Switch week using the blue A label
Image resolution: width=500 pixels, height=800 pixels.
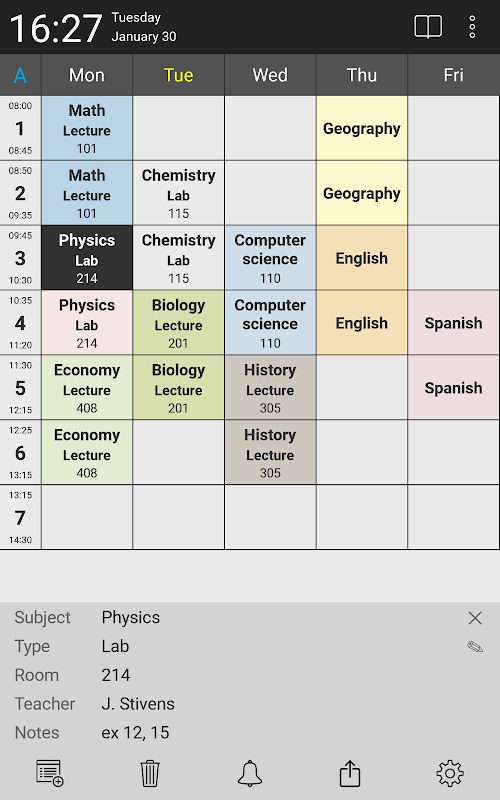click(20, 76)
